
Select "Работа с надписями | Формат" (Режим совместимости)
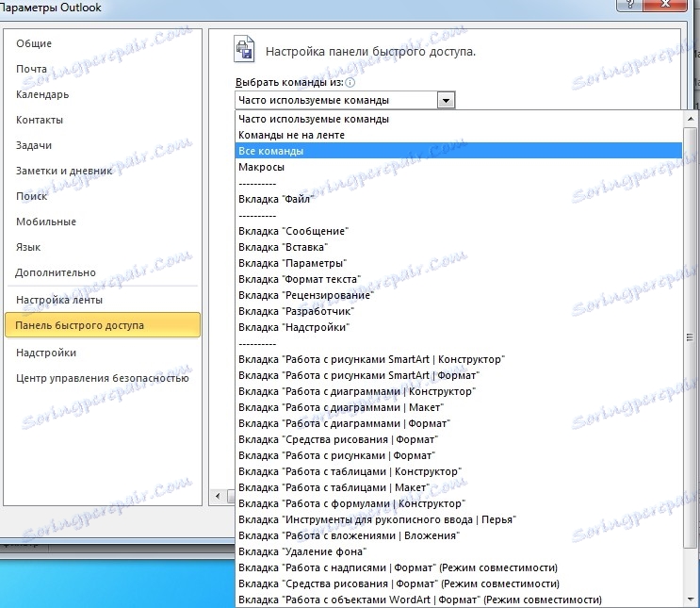tap(459, 567)
